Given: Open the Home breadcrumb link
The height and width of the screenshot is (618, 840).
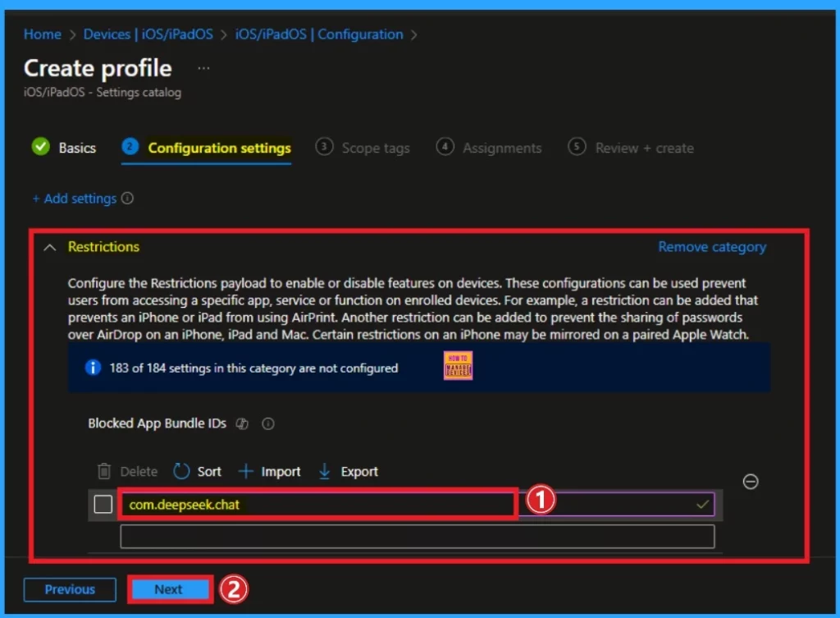Looking at the screenshot, I should coord(43,34).
